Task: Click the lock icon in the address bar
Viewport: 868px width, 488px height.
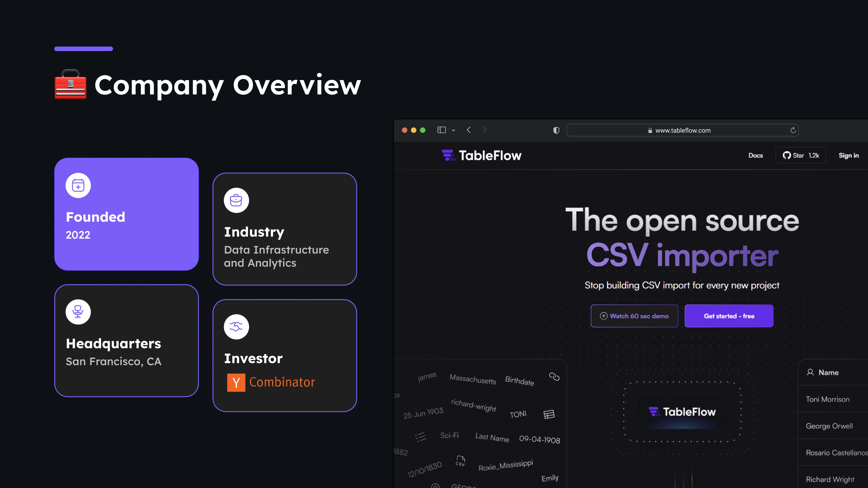Action: (650, 131)
